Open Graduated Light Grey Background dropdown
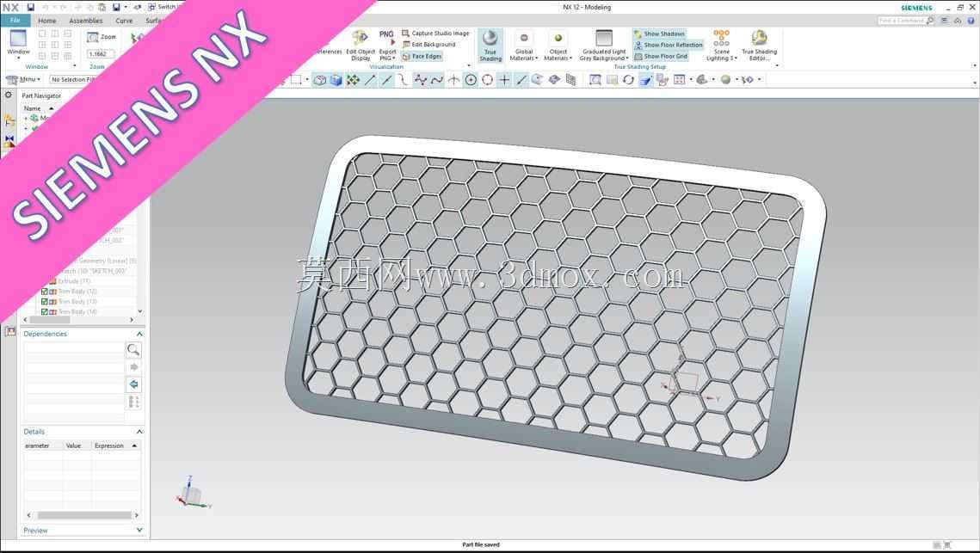This screenshot has height=553, width=980. point(604,55)
